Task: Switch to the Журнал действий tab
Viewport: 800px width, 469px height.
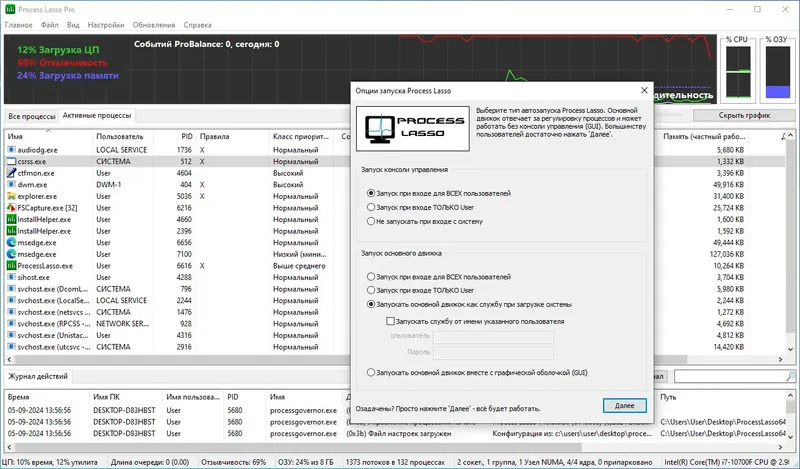Action: coord(38,377)
